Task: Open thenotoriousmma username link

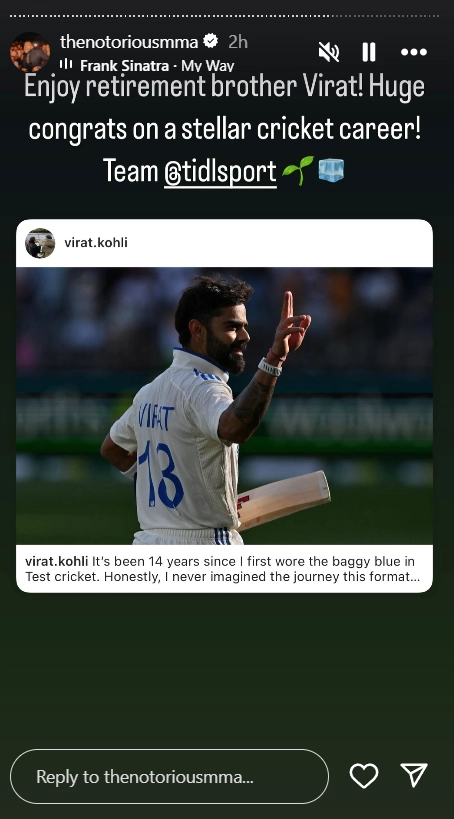Action: click(x=129, y=42)
